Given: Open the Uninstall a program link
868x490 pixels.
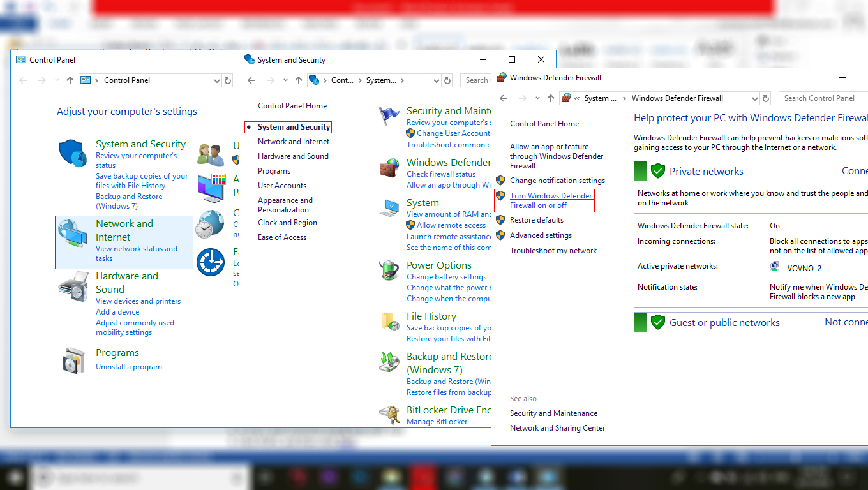Looking at the screenshot, I should [x=129, y=367].
